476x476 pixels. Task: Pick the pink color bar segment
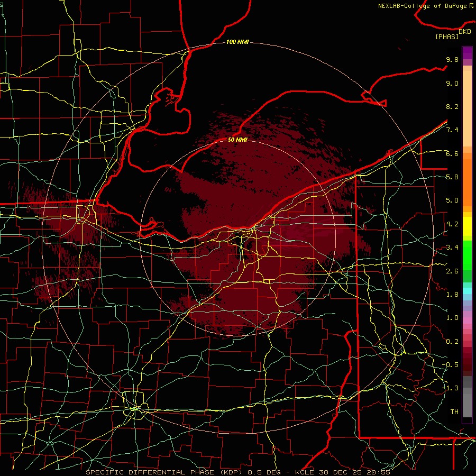[x=467, y=321]
